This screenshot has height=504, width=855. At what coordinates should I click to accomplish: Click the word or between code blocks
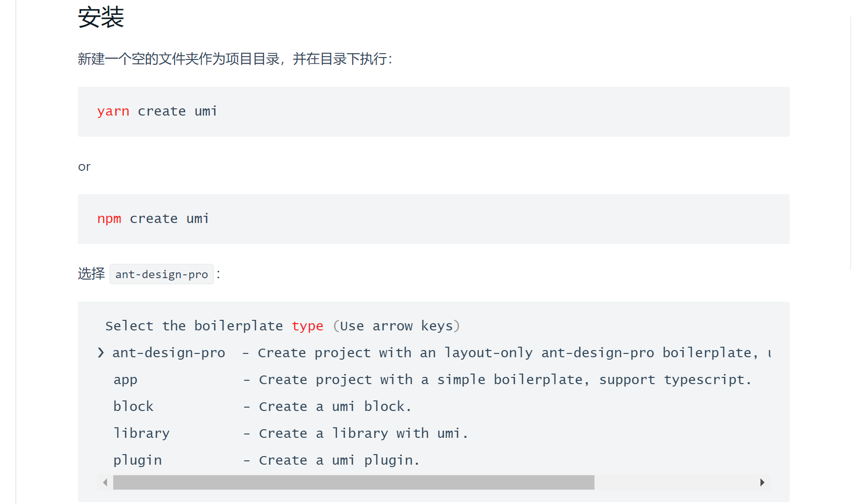(84, 166)
